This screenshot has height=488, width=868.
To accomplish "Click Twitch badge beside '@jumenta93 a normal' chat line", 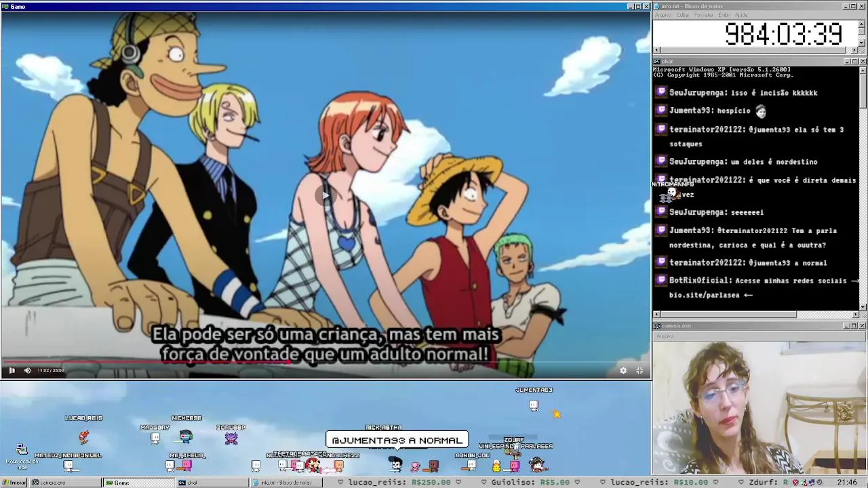I will [661, 262].
